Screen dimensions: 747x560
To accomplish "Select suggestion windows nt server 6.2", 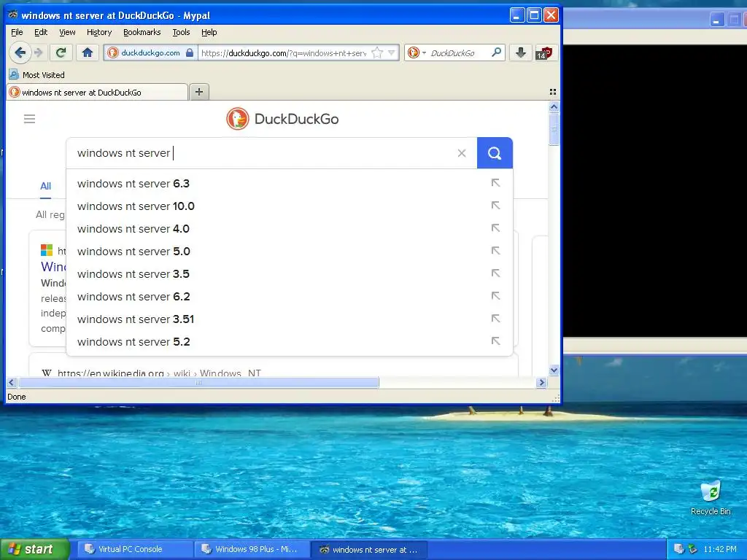I will point(289,297).
